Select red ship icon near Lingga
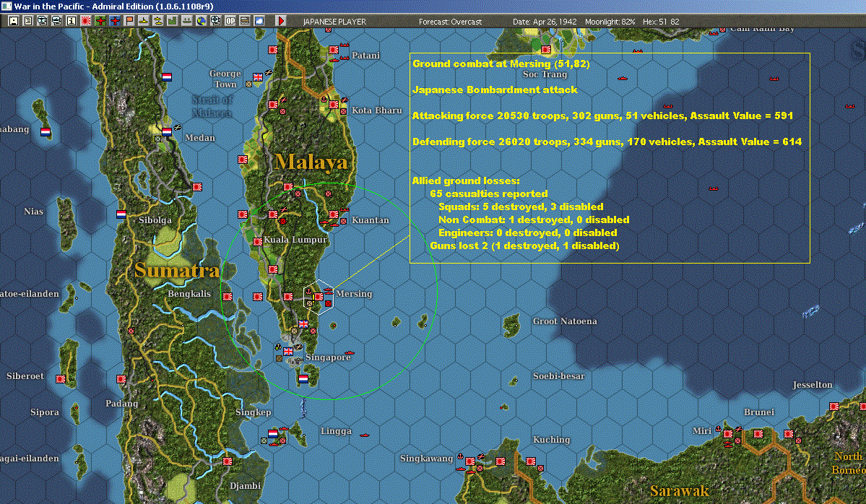 [364, 435]
